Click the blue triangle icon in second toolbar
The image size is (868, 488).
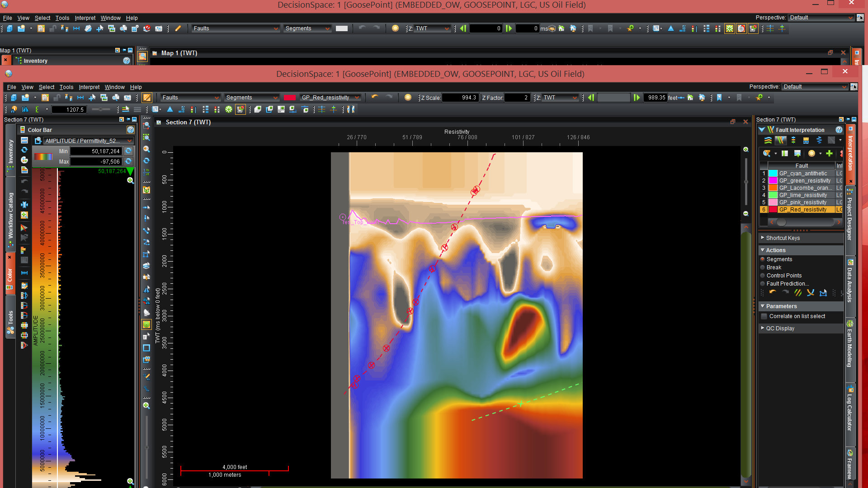pyautogui.click(x=170, y=109)
